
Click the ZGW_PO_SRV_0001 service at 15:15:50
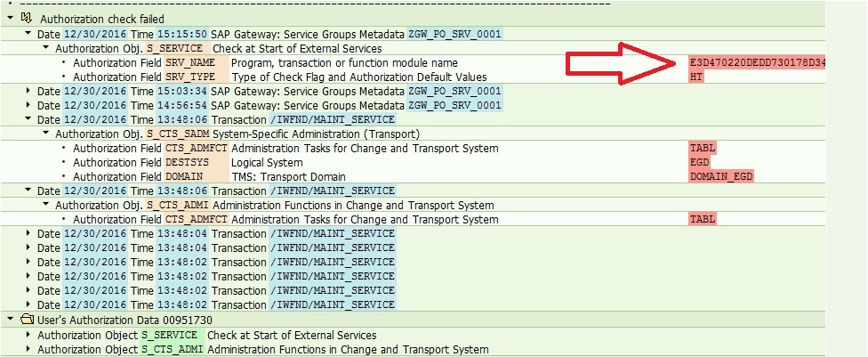(454, 34)
